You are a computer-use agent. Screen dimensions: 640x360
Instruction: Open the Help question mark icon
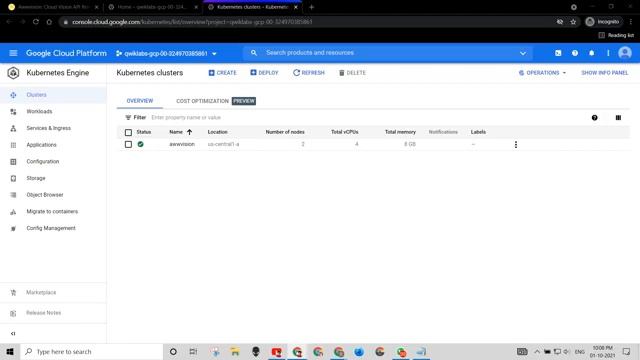coord(575,53)
